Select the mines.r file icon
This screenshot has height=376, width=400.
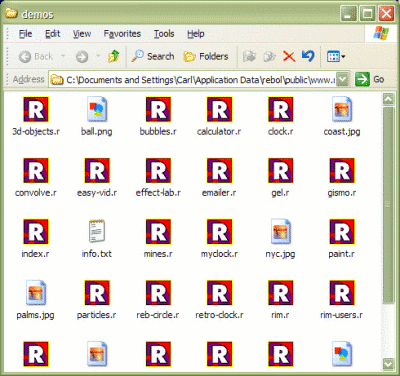point(158,232)
